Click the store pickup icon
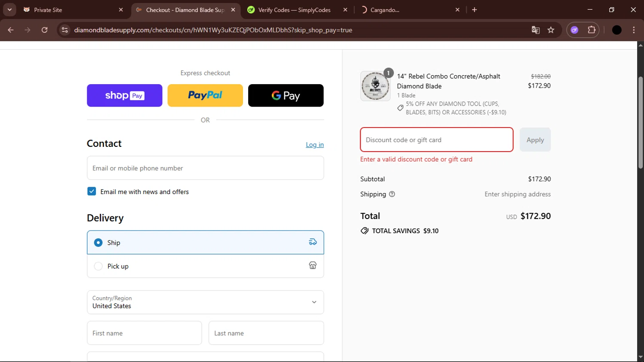Image resolution: width=644 pixels, height=362 pixels. click(x=313, y=266)
